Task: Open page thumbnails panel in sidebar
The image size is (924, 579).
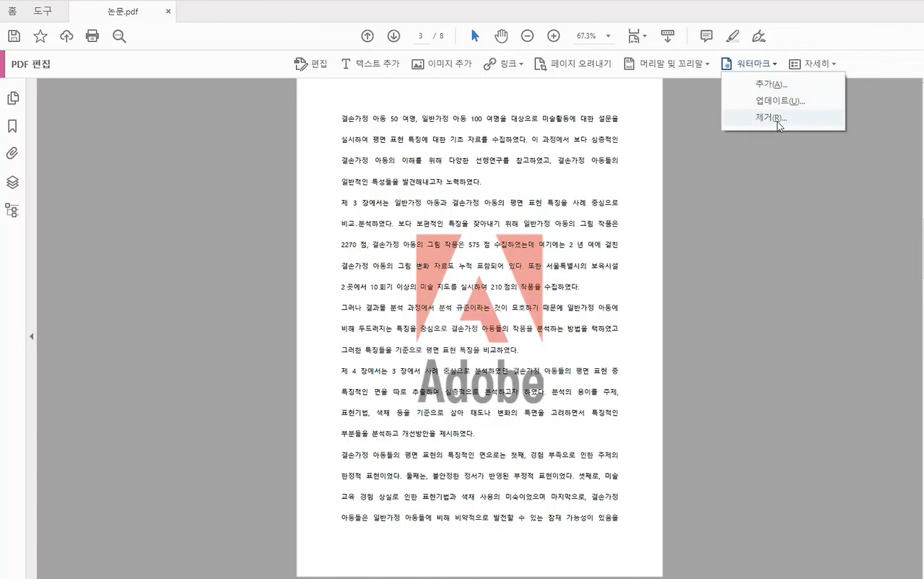Action: click(12, 98)
